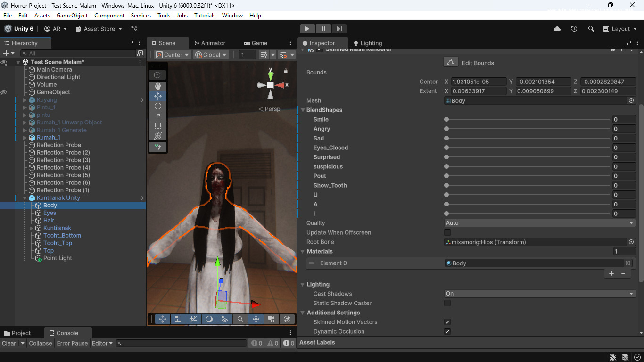Screen dimensions: 644x362
Task: Collapse Kuntilanak Unity tree item
Action: click(25, 198)
